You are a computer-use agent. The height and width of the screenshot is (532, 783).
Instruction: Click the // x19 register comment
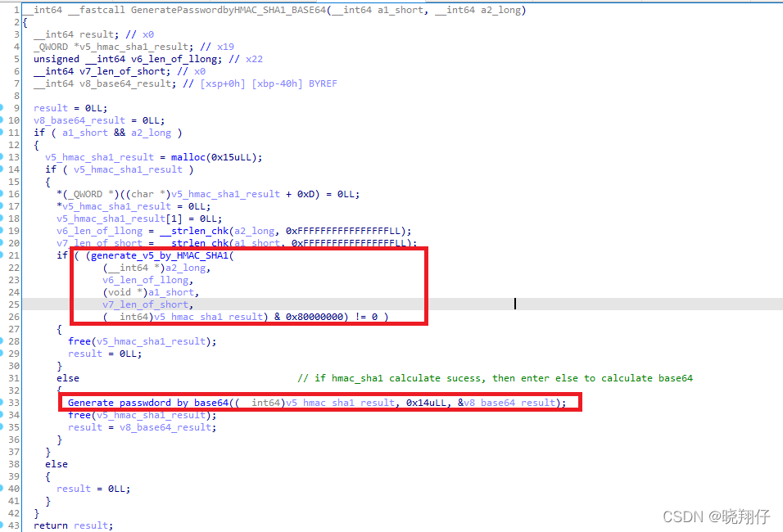coord(217,47)
